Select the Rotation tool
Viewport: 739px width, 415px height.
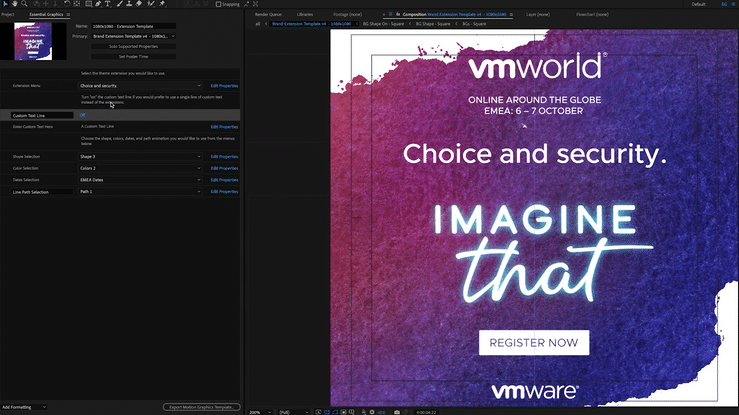(67, 4)
